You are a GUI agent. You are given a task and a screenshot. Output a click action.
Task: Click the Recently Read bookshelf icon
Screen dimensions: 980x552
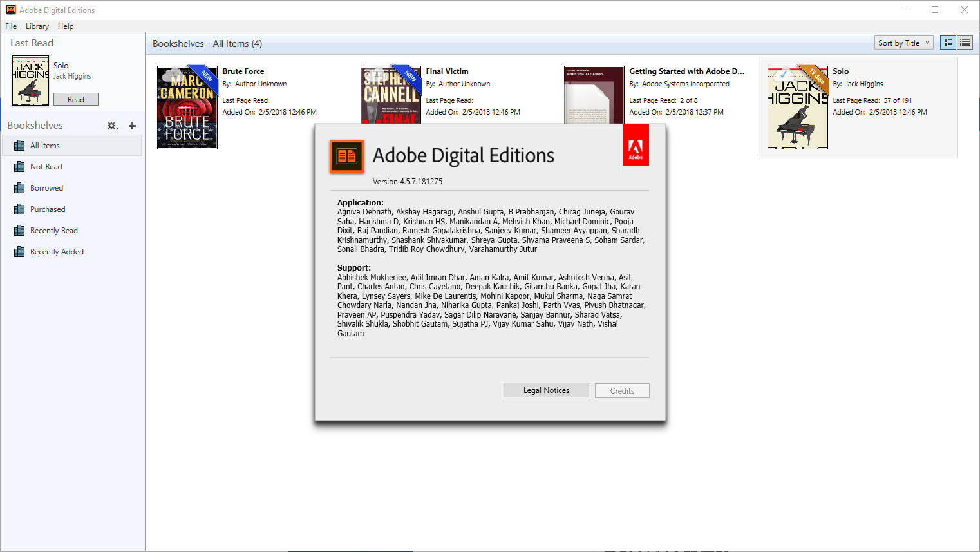coord(19,231)
